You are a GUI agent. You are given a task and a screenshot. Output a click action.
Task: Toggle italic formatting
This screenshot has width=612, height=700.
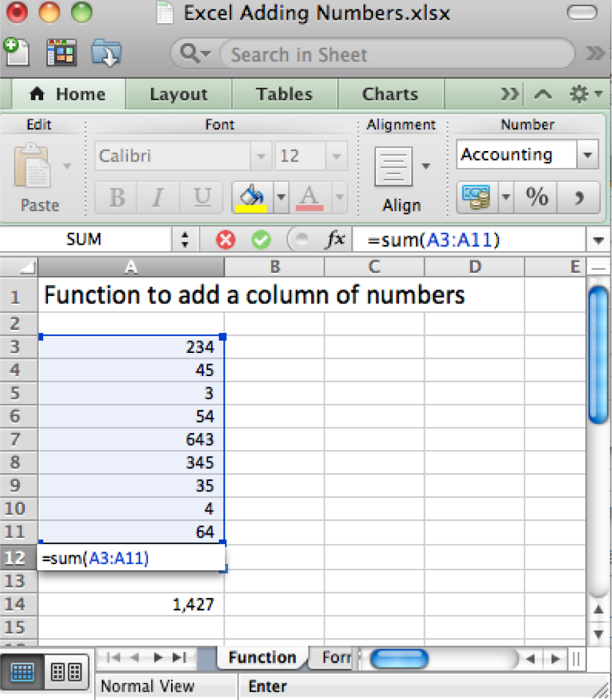point(158,197)
